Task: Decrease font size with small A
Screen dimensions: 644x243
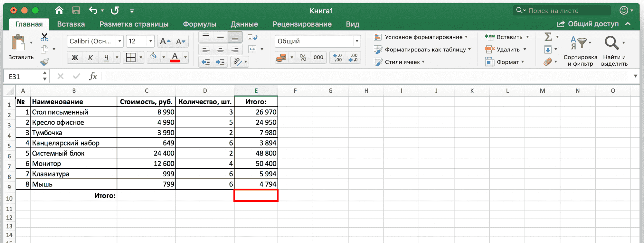Action: point(181,41)
